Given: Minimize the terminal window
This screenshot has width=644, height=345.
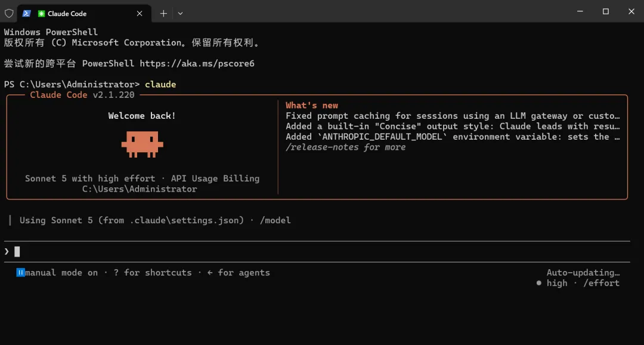Looking at the screenshot, I should click(x=580, y=11).
